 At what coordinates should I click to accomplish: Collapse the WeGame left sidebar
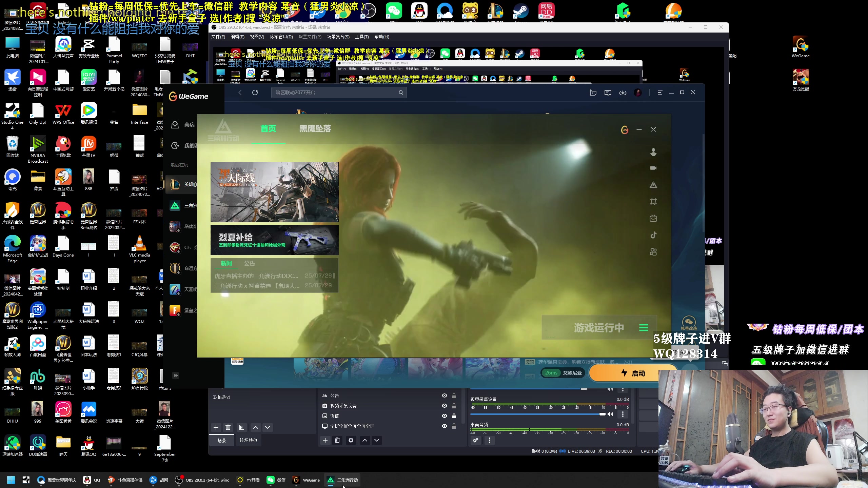tap(176, 375)
